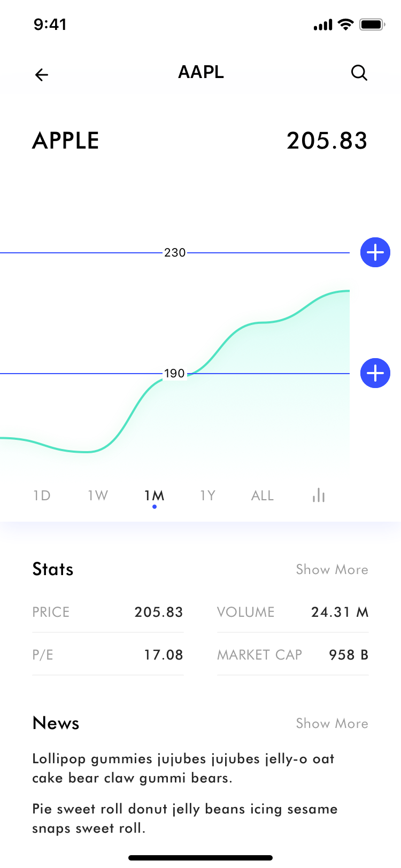This screenshot has width=401, height=868.
Task: Expand News with Show More
Action: pyautogui.click(x=332, y=723)
